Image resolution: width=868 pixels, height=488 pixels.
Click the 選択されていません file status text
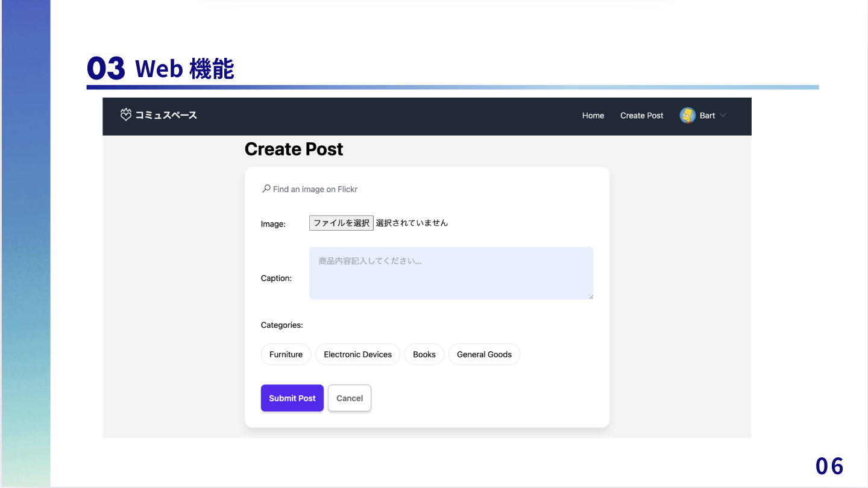(x=412, y=223)
